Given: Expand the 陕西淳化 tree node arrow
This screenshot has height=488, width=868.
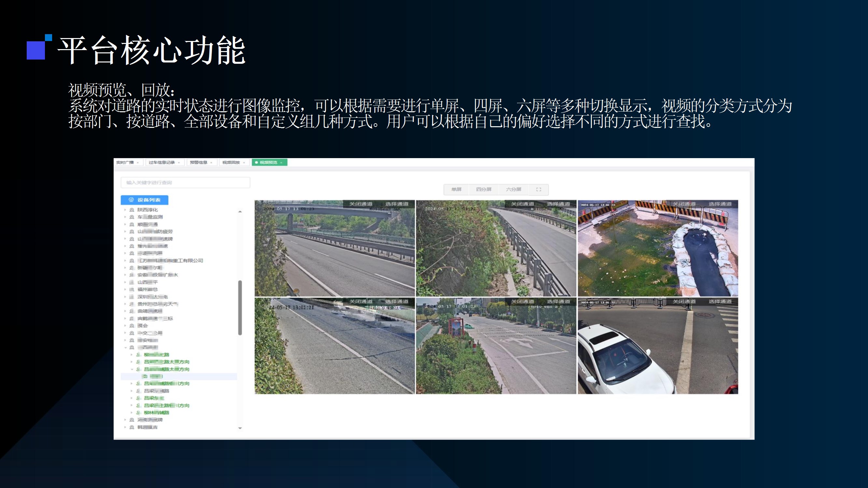Looking at the screenshot, I should (x=125, y=210).
